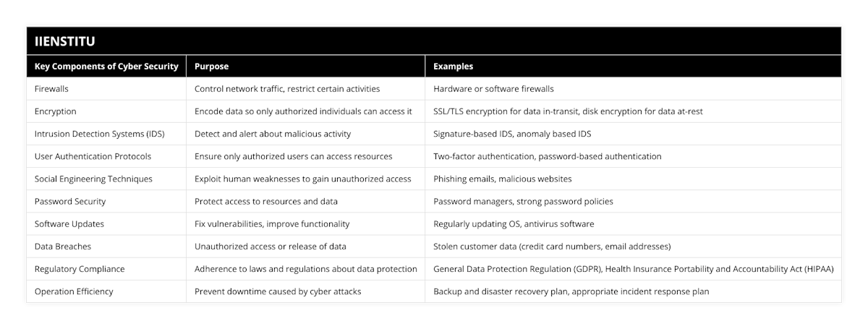Viewport: 868px width, 329px height.
Task: Click the Firewalls row label
Action: [x=51, y=88]
